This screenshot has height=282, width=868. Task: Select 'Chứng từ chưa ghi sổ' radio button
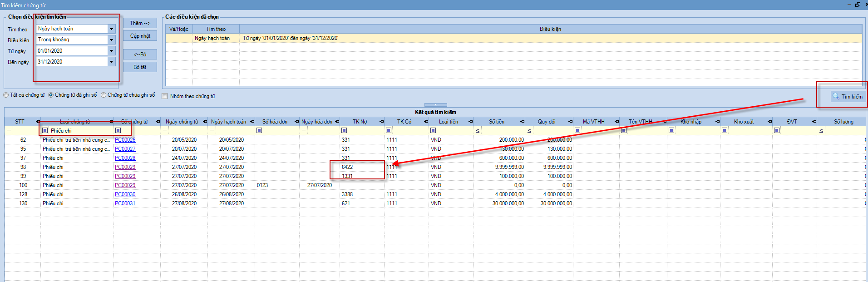pyautogui.click(x=104, y=95)
